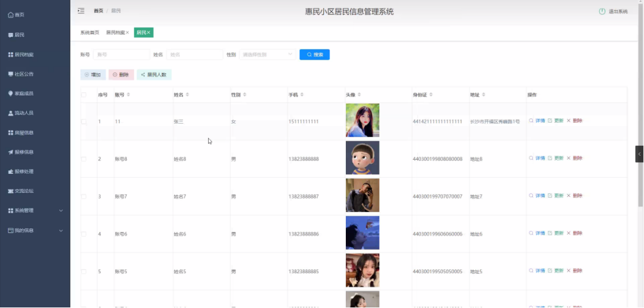Expand the 系统管理 submenu
644x308 pixels.
35,211
